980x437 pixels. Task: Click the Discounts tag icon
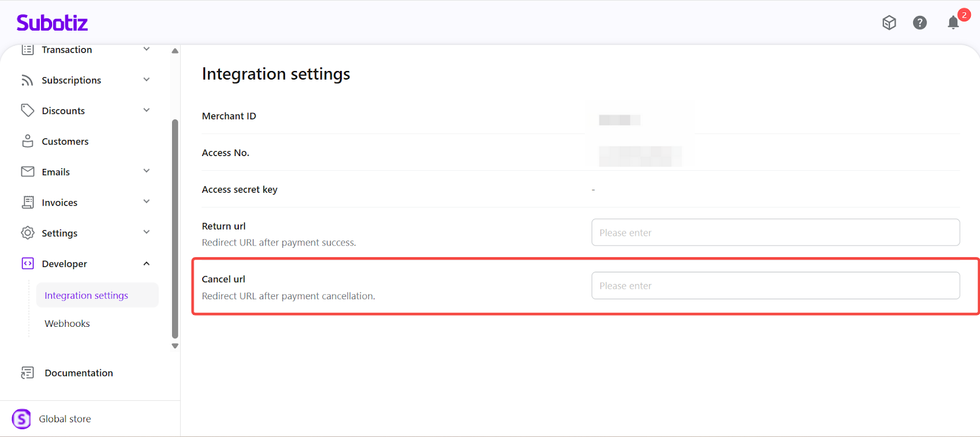(x=28, y=111)
